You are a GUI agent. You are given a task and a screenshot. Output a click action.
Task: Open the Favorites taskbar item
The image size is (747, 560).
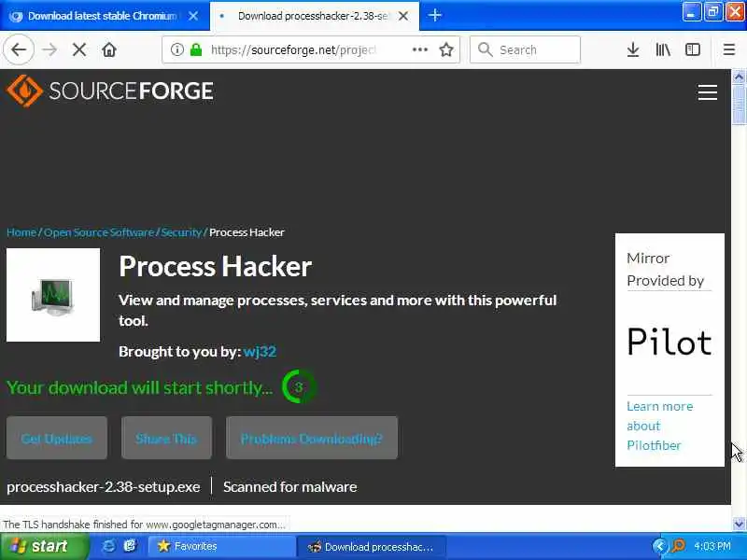point(221,546)
